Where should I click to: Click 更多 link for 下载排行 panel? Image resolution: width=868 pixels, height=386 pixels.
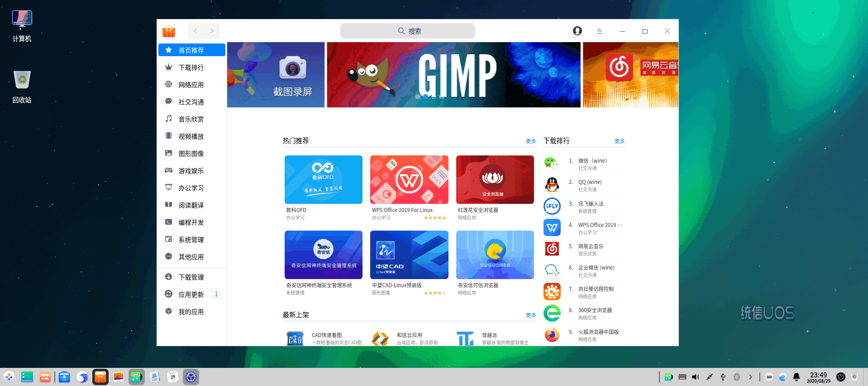[x=620, y=141]
